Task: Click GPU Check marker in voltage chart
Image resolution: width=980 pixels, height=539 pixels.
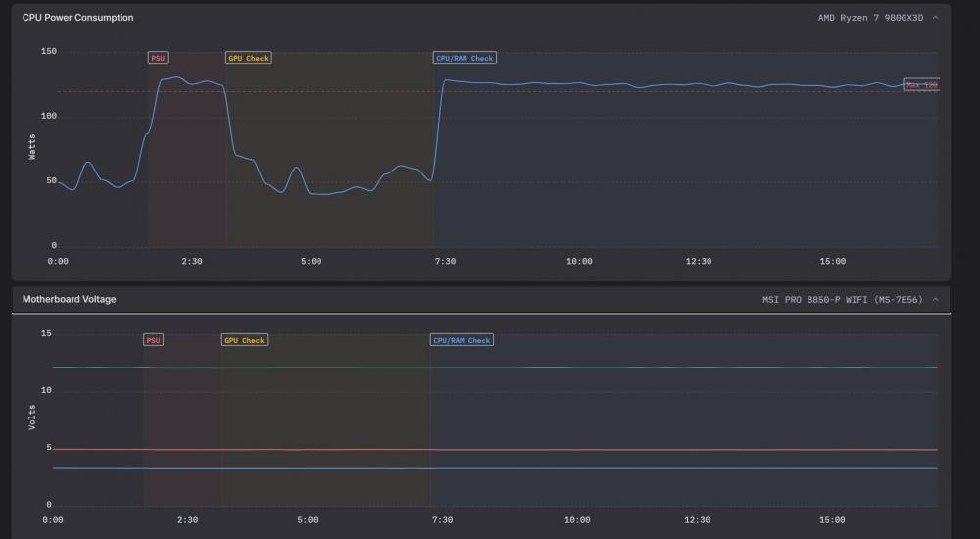Action: point(244,340)
